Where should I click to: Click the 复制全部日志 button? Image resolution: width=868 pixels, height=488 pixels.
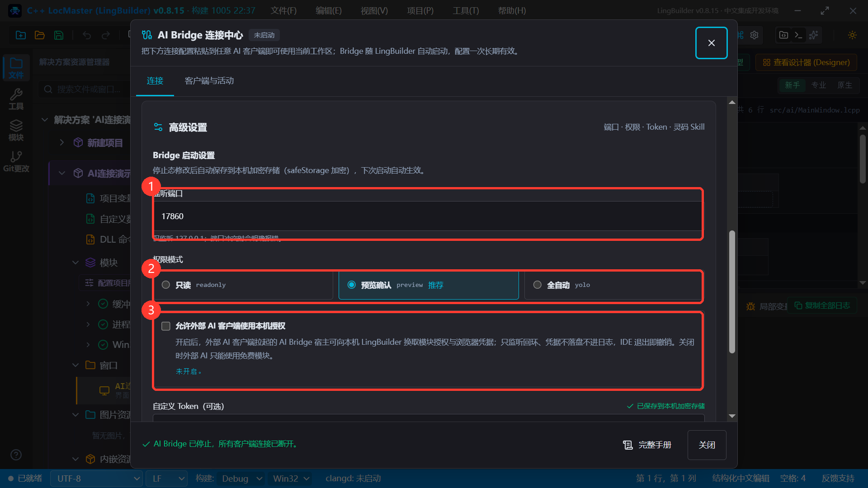coord(822,305)
